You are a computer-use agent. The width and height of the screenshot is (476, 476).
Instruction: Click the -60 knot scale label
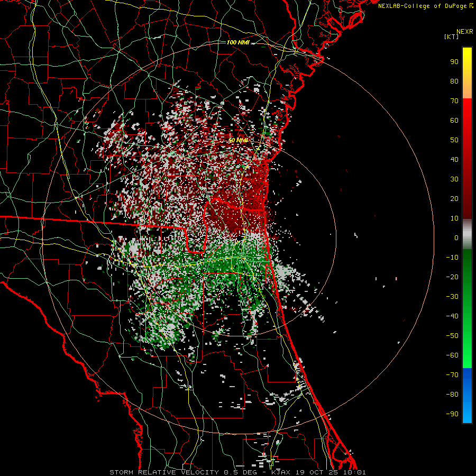point(452,355)
